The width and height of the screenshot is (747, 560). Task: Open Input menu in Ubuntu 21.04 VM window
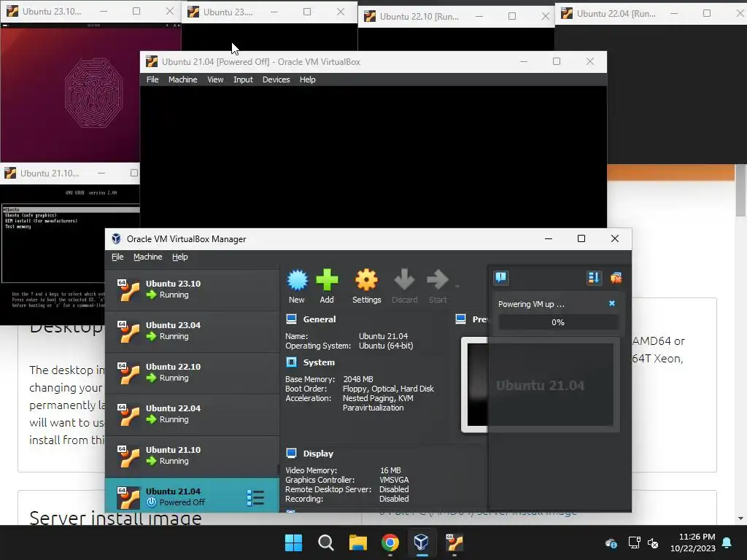(x=243, y=79)
